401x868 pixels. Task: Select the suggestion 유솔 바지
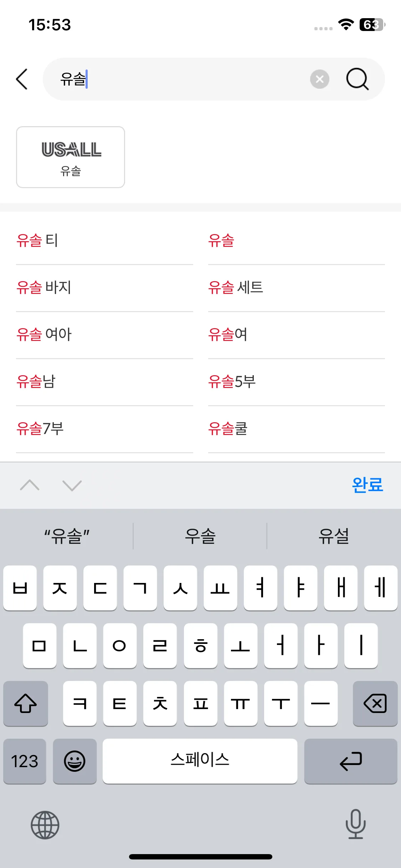44,288
